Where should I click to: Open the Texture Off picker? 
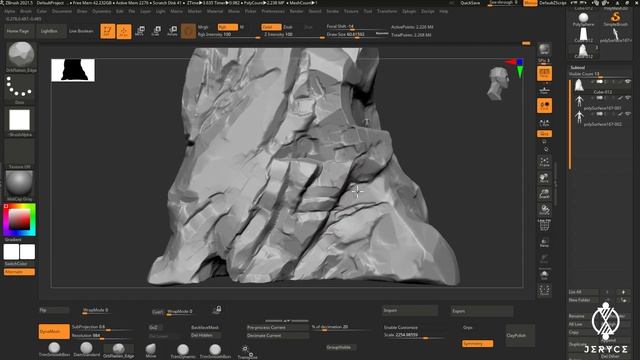click(x=20, y=153)
